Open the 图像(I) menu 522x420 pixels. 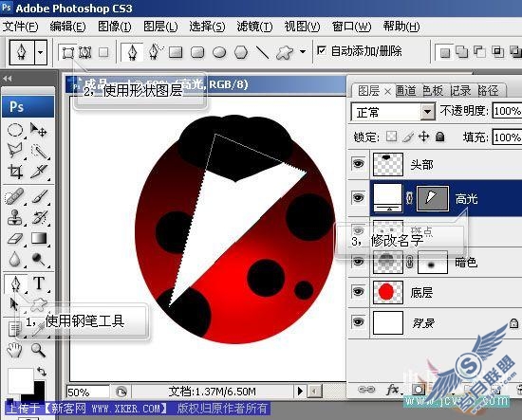[115, 27]
